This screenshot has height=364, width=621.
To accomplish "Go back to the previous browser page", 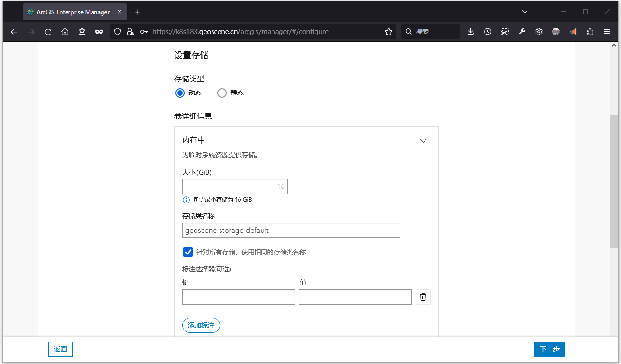I will click(x=14, y=32).
